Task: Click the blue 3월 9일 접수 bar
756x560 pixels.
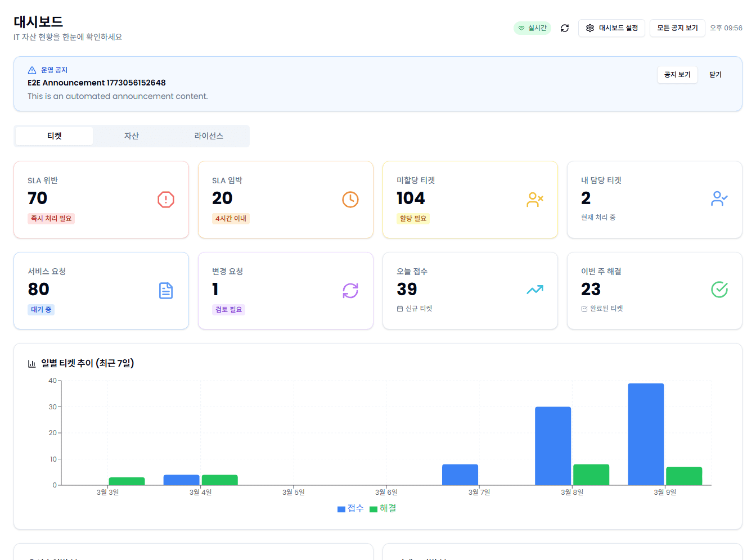Action: tap(646, 434)
